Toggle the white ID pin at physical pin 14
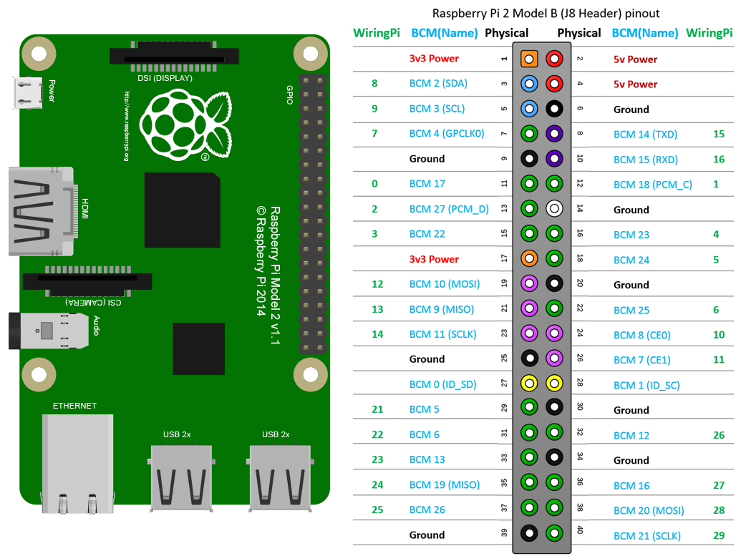Image resolution: width=756 pixels, height=556 pixels. 555,208
